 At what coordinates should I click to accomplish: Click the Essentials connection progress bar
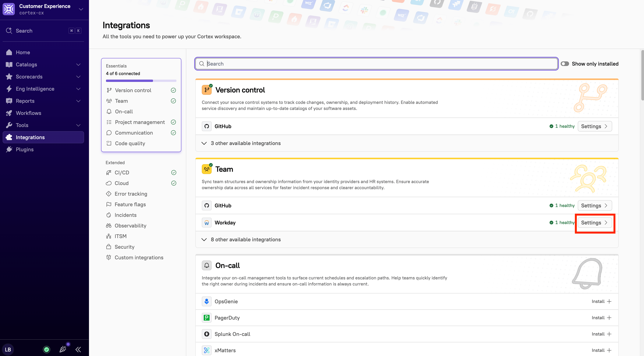click(141, 81)
